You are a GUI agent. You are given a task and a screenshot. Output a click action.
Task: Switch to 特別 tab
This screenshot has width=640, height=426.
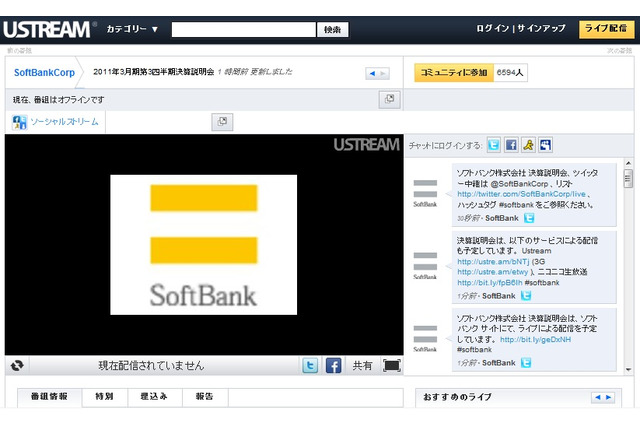[104, 397]
